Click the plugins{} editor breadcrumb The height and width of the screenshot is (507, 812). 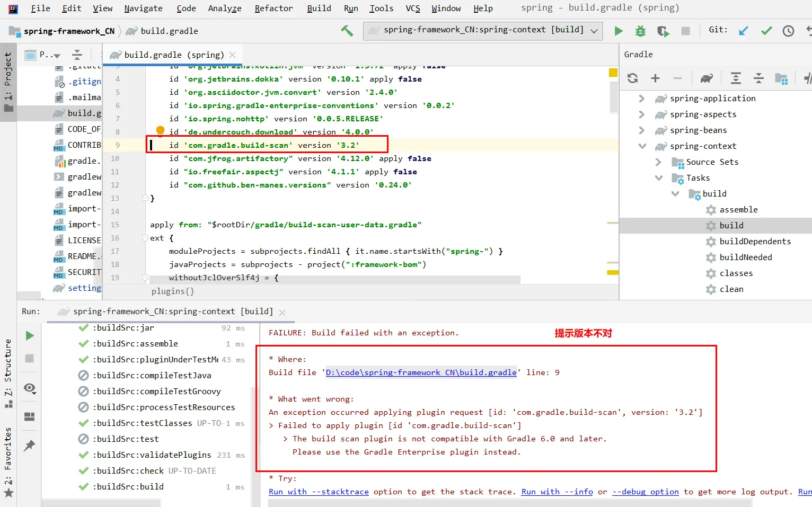[173, 291]
